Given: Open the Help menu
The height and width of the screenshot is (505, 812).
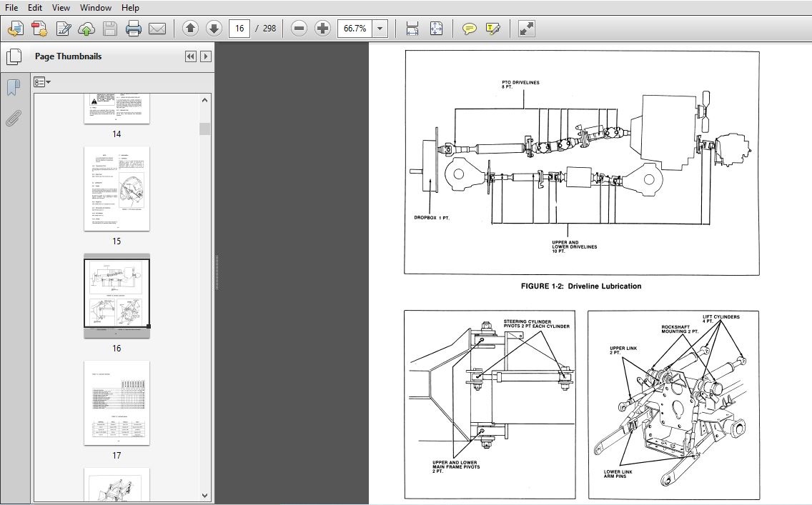Looking at the screenshot, I should pos(130,8).
